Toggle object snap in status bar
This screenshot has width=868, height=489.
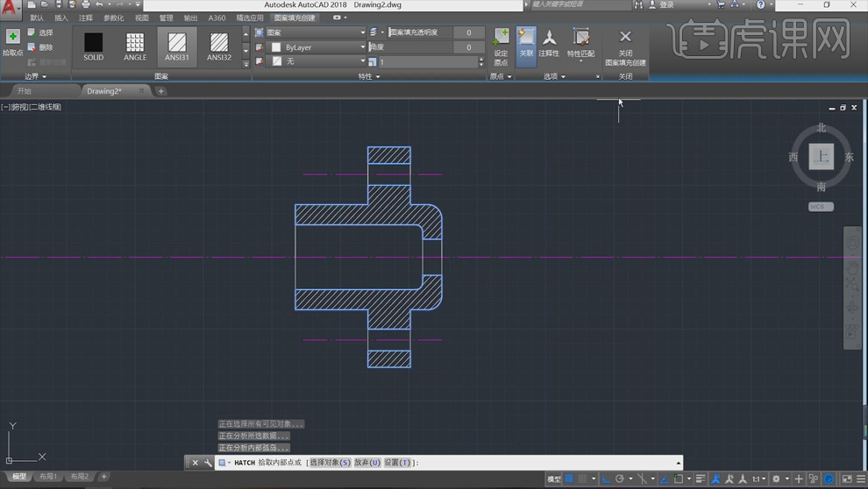(x=679, y=479)
